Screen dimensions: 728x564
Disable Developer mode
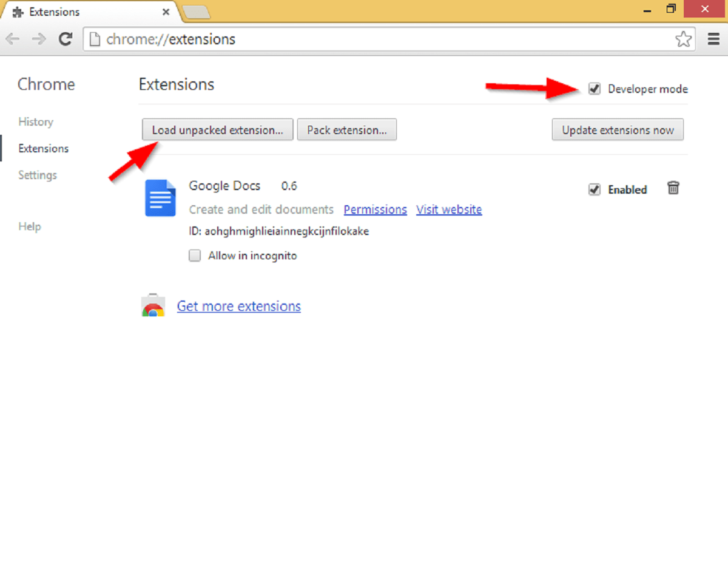point(594,89)
